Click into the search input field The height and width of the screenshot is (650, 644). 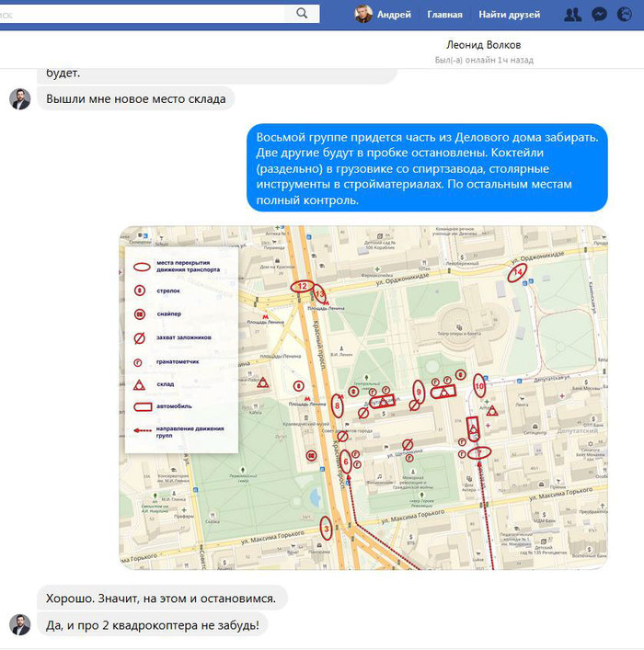point(141,14)
